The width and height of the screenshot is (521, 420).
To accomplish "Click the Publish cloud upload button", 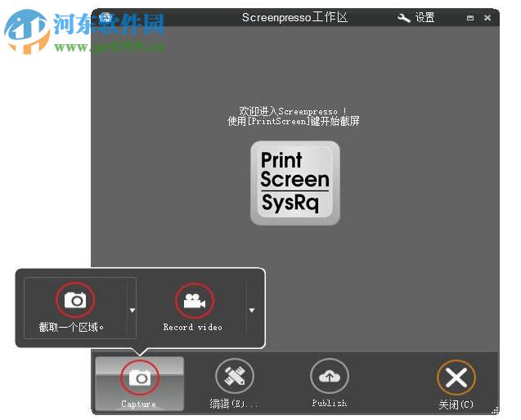I will pyautogui.click(x=330, y=384).
